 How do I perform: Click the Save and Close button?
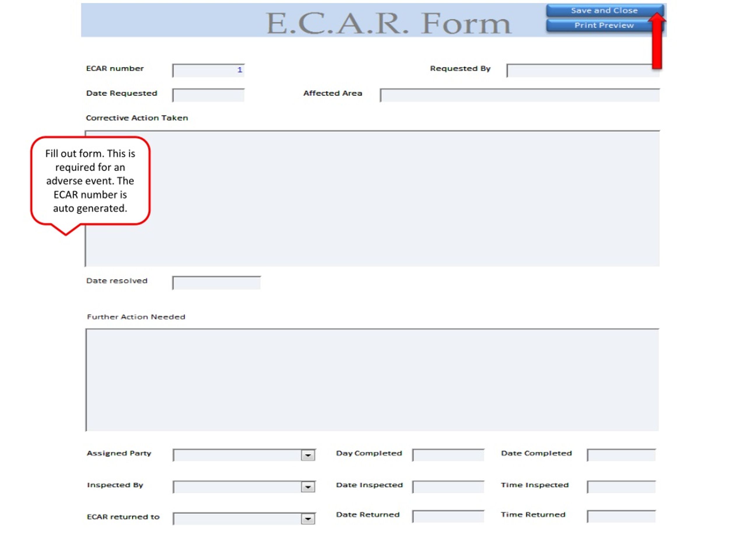click(x=605, y=10)
